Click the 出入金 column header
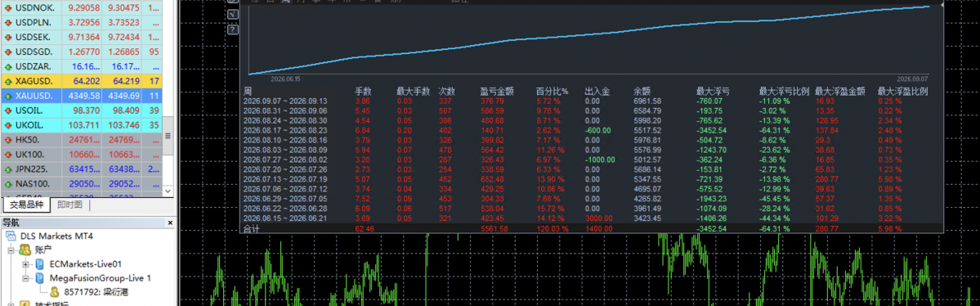The width and height of the screenshot is (980, 306). tap(597, 91)
